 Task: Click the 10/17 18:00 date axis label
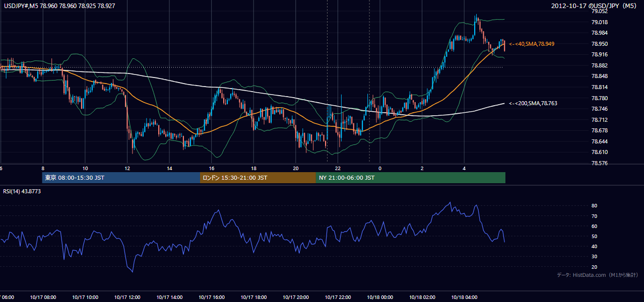[253, 297]
